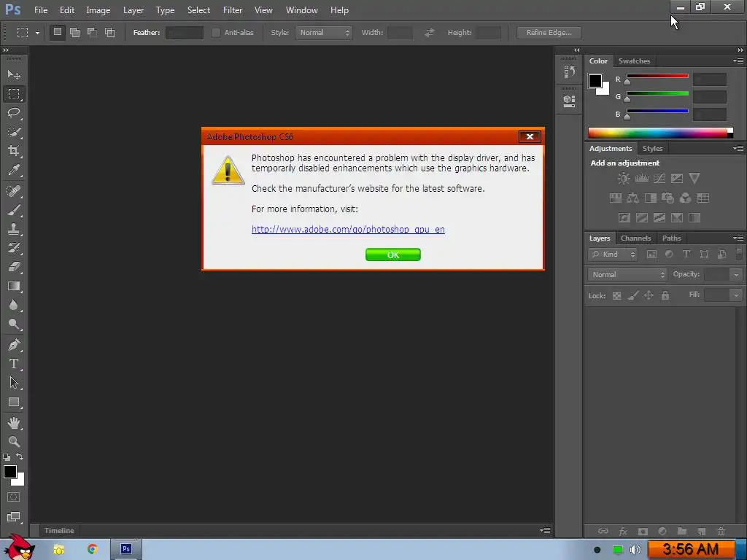Open the Style dropdown set to Normal

[x=323, y=32]
